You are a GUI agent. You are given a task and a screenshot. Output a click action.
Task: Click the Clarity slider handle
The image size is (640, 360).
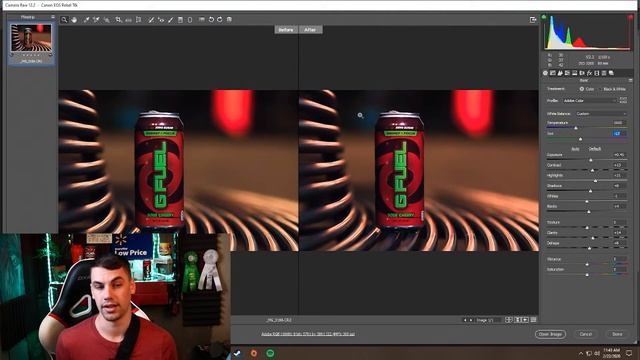pos(593,238)
